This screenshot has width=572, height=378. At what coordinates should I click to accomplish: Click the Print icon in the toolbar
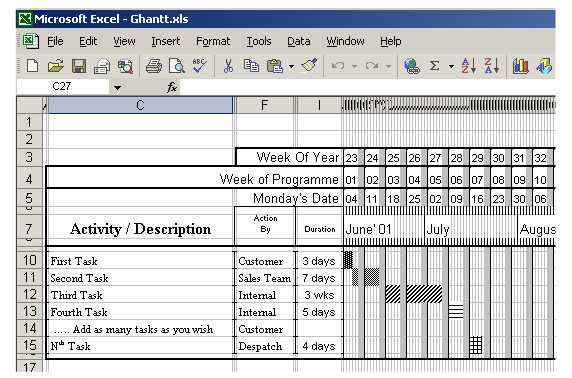(154, 66)
